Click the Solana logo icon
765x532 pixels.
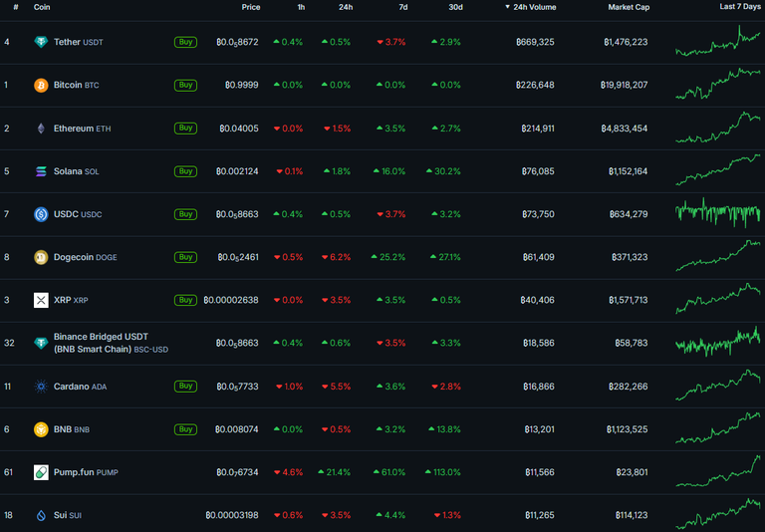[41, 171]
